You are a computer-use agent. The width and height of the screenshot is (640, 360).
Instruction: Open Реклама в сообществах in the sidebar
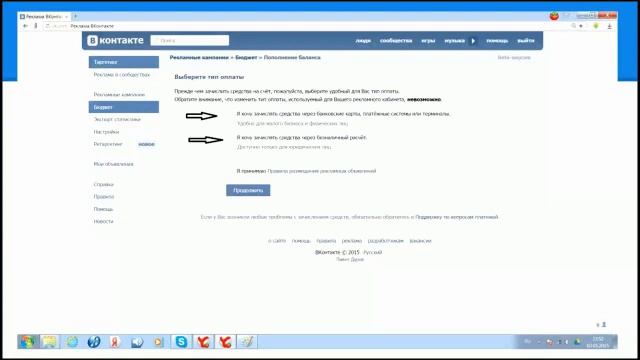(122, 75)
